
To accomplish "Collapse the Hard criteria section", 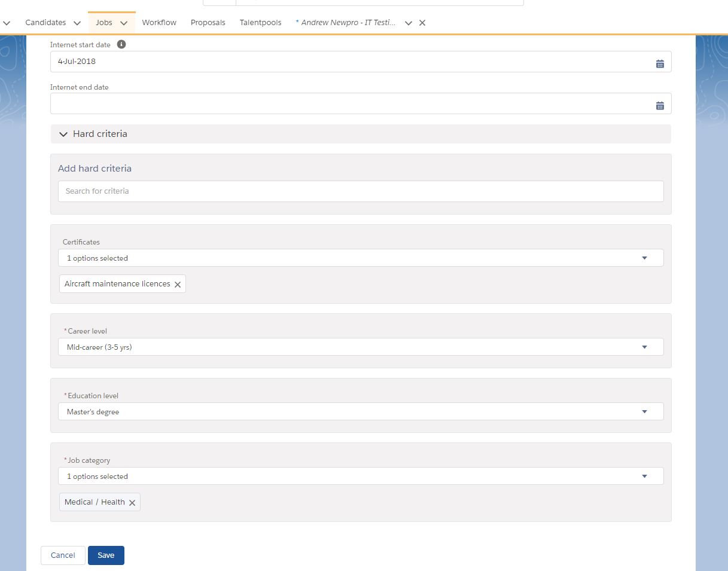I will click(x=63, y=134).
